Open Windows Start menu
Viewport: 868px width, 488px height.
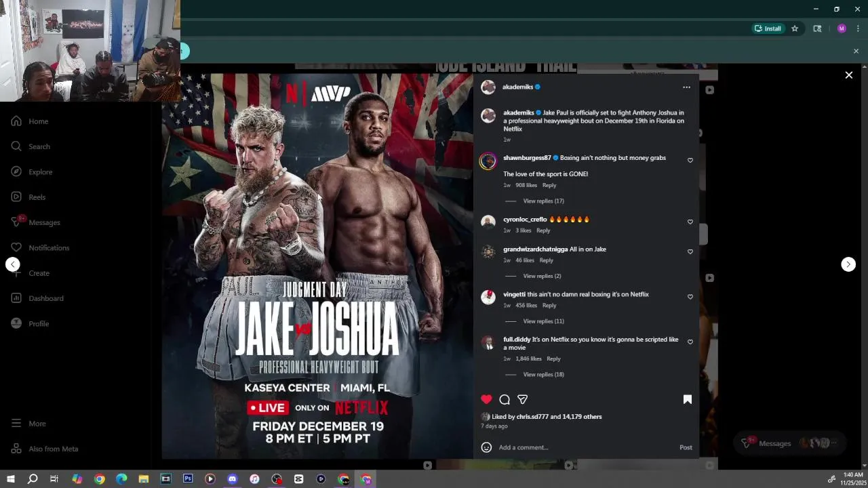tap(10, 479)
